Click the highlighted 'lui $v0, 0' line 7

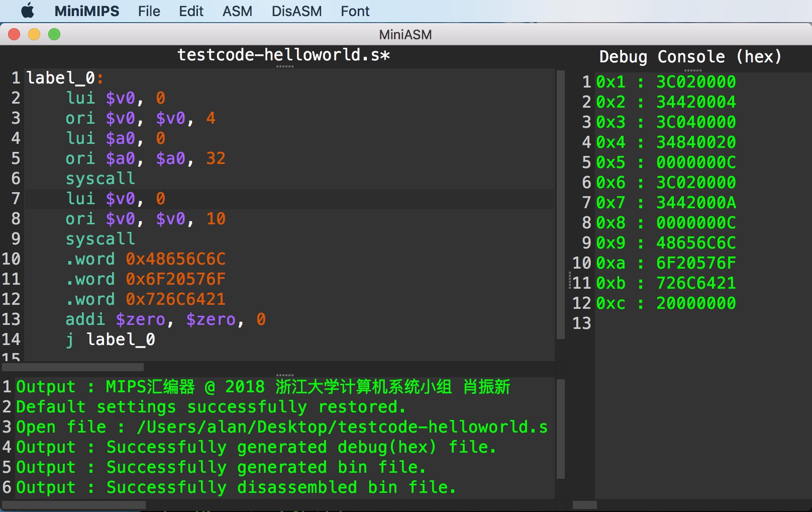(116, 199)
